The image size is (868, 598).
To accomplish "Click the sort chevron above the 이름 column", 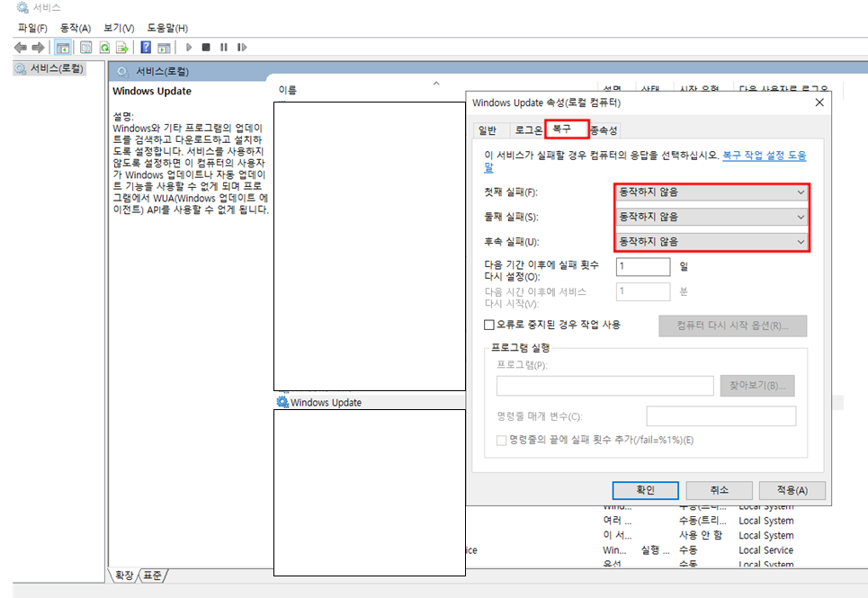I will point(436,84).
